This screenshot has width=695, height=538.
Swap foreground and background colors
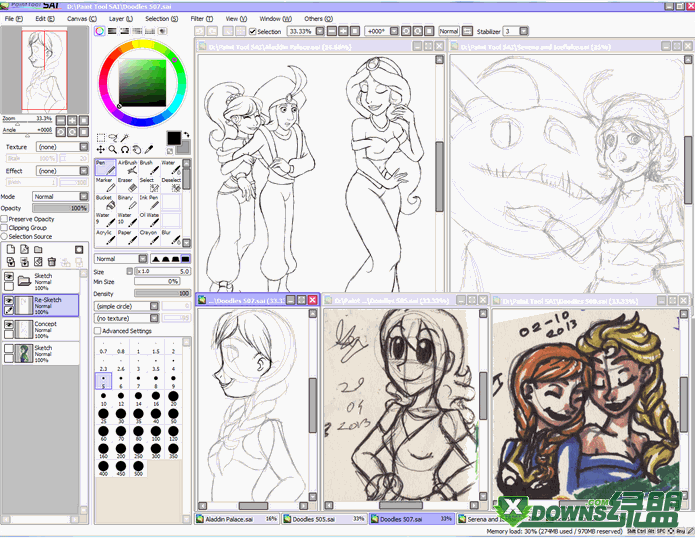187,134
